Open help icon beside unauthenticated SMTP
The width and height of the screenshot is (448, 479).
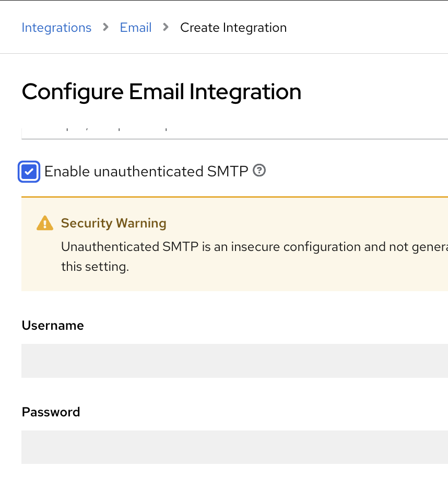point(260,171)
